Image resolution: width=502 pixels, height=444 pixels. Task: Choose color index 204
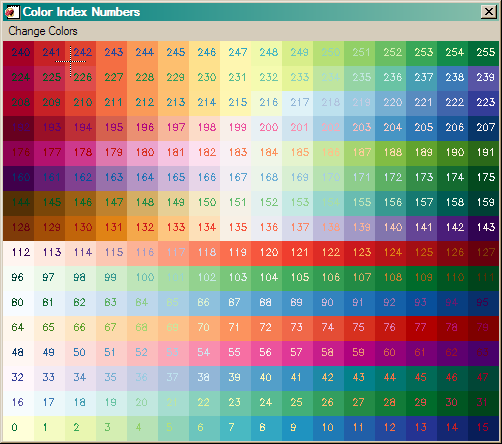391,128
